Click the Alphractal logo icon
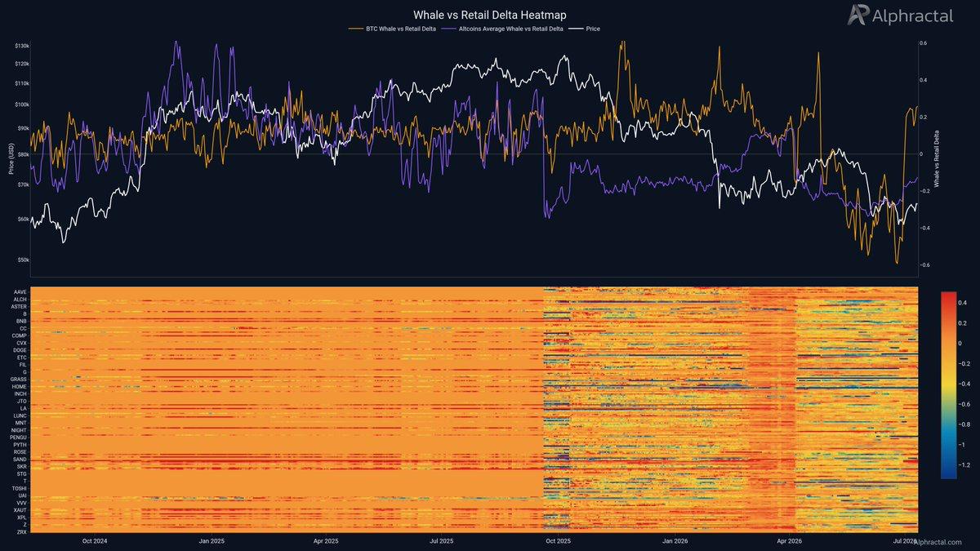The width and height of the screenshot is (980, 551). click(x=857, y=15)
